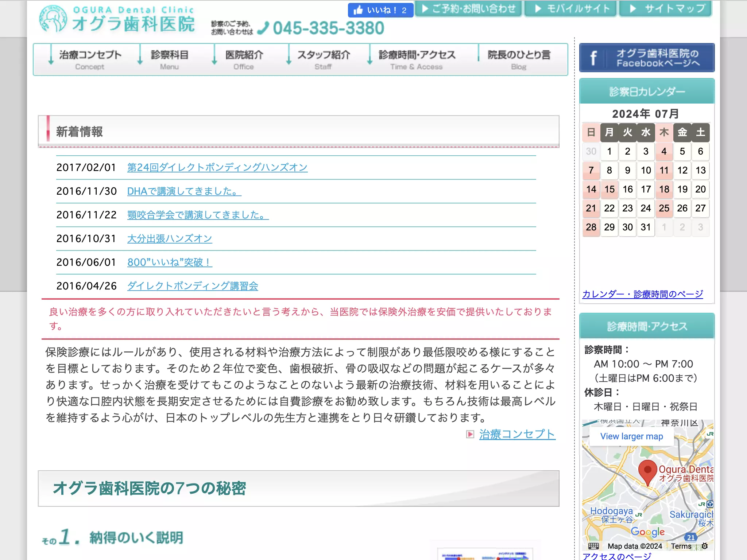The height and width of the screenshot is (560, 747).
Task: Click the 新着情報 section heading
Action: click(x=80, y=132)
